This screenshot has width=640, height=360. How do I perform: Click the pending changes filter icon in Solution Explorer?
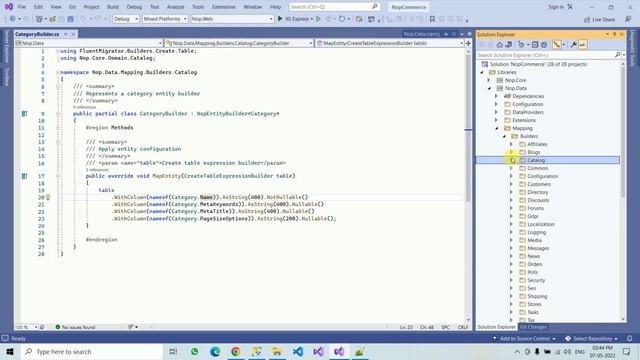tap(522, 45)
